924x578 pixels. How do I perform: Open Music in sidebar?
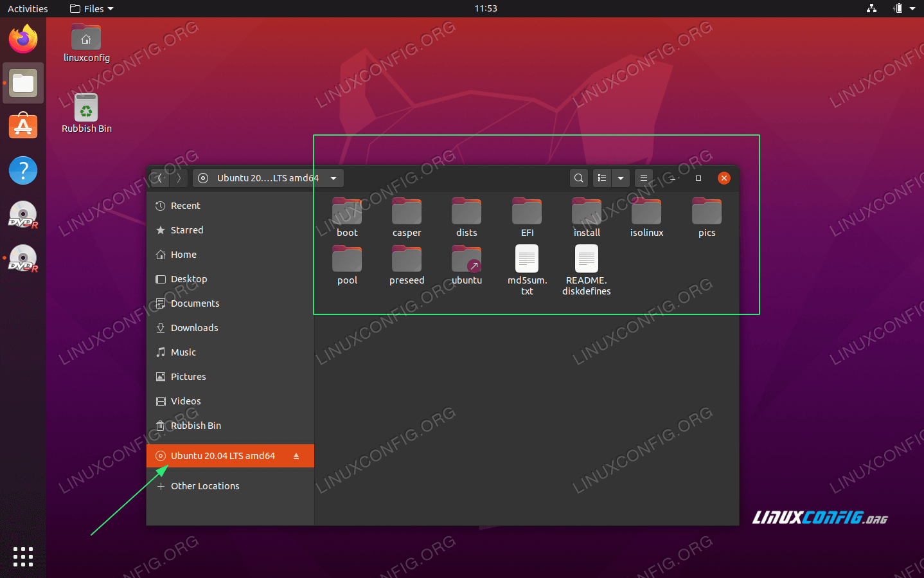pyautogui.click(x=230, y=352)
